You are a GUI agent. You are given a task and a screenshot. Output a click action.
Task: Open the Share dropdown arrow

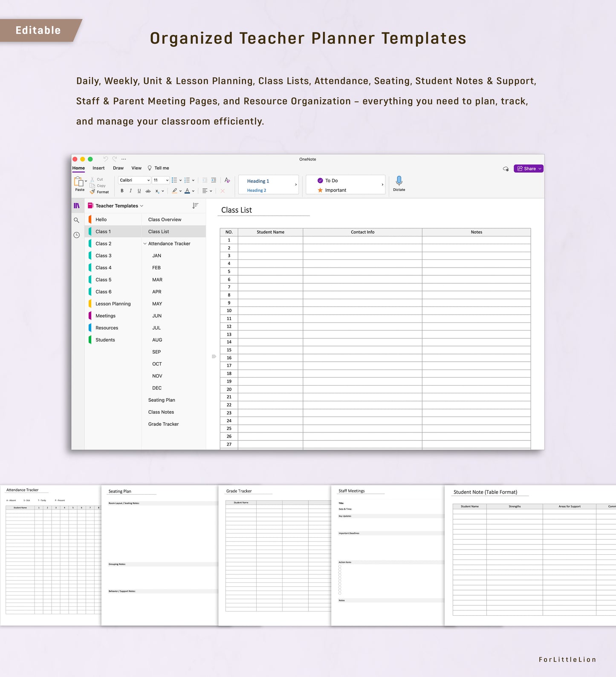540,169
